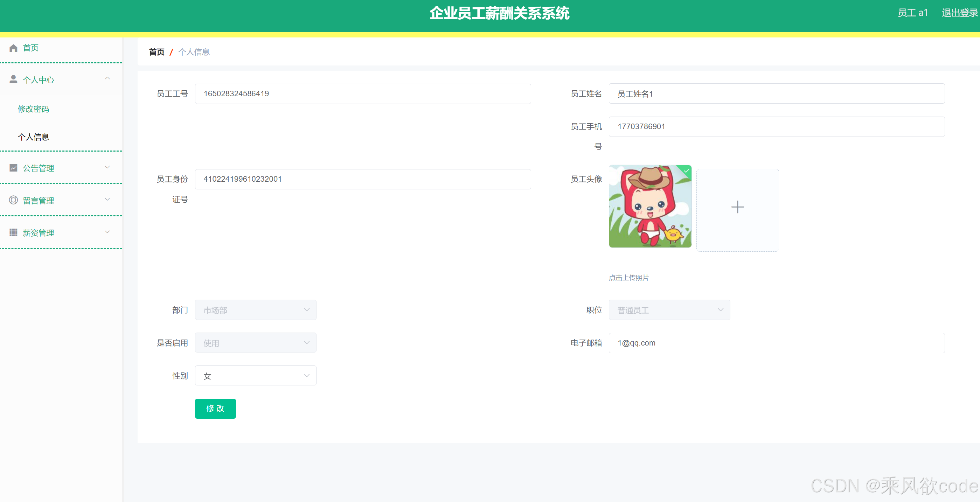This screenshot has height=502, width=980.
Task: Click the 电子邮箱 input field
Action: coord(776,343)
